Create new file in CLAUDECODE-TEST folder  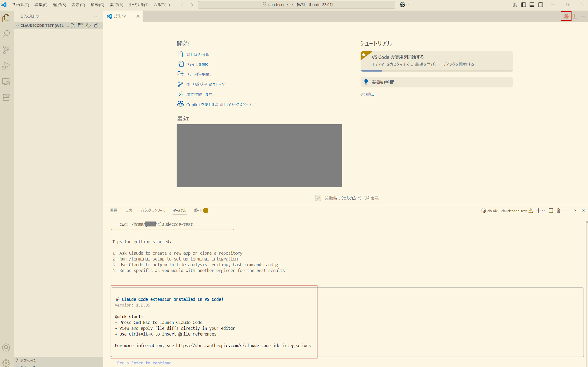coord(73,26)
